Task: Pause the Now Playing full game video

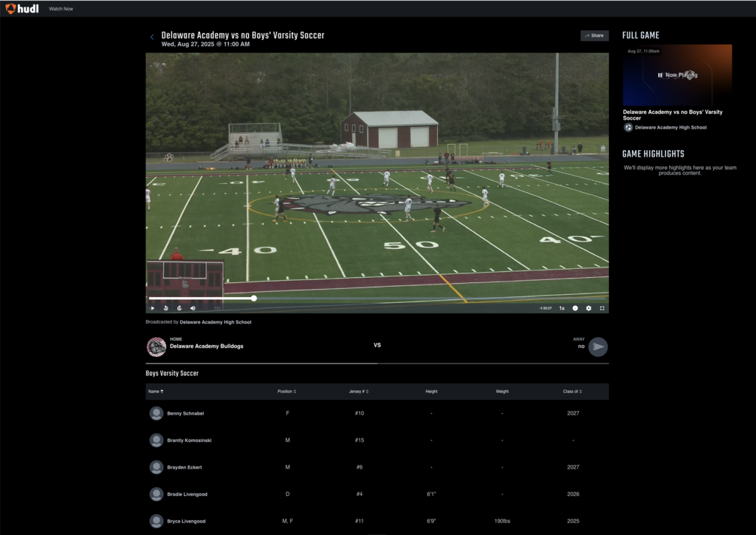Action: [660, 75]
